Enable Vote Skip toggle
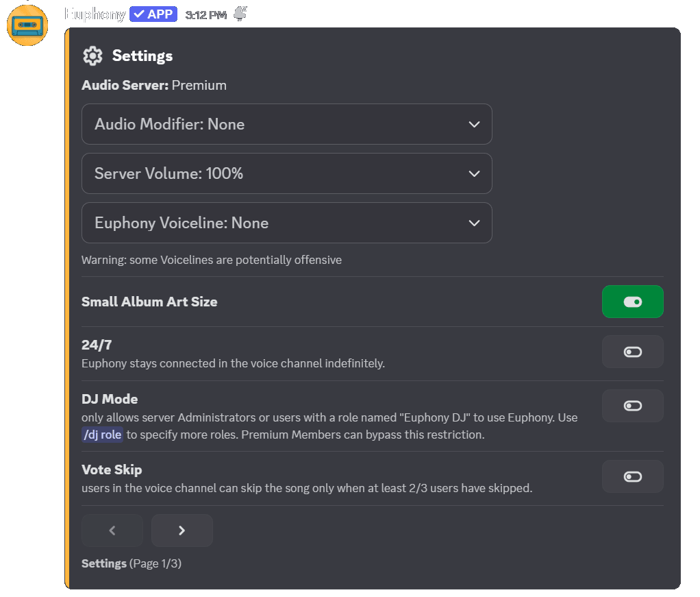This screenshot has height=597, width=700. pos(633,476)
